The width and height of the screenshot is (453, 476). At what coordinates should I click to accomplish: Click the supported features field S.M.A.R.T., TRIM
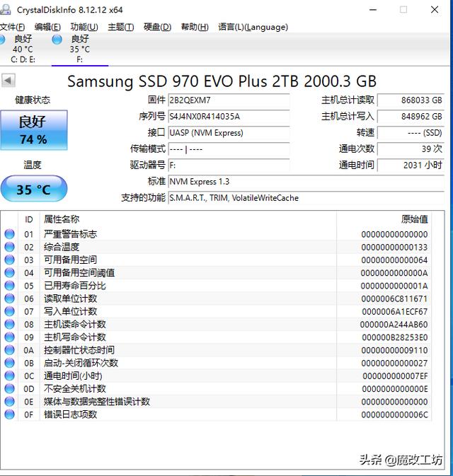[x=306, y=198]
